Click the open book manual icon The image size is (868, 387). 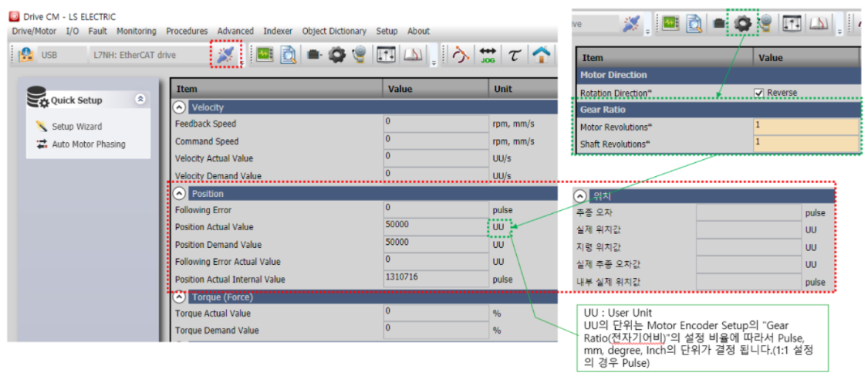414,55
